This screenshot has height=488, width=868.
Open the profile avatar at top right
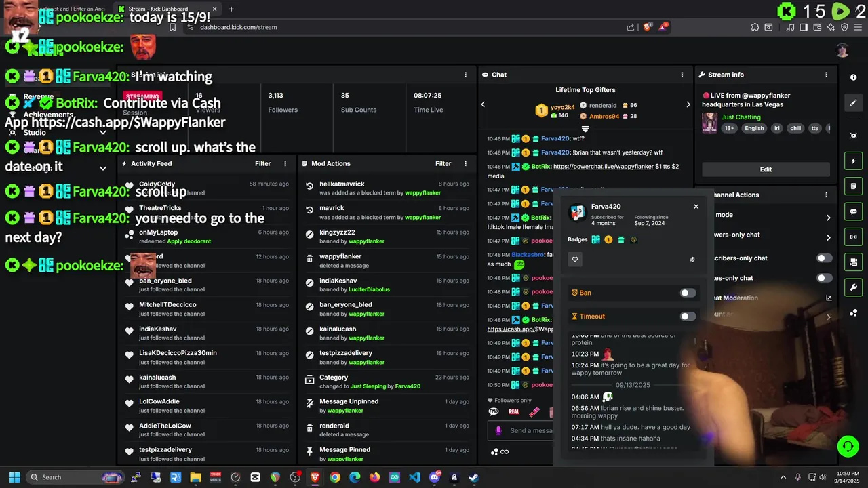(x=842, y=50)
